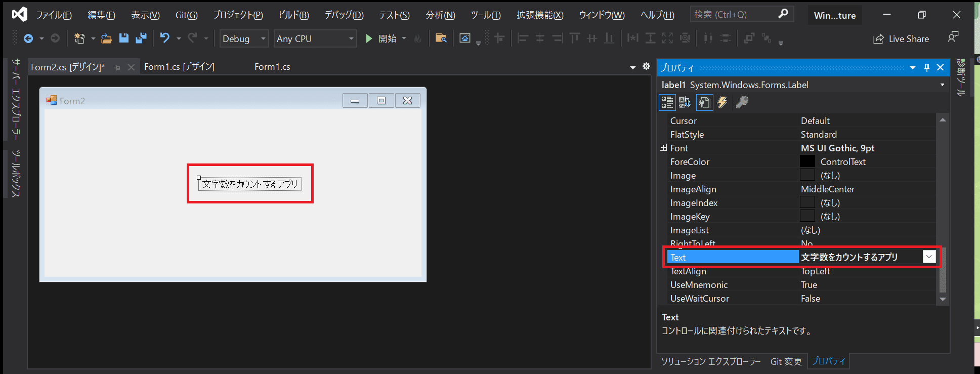
Task: Click the Find in Files folder icon
Action: pyautogui.click(x=441, y=38)
